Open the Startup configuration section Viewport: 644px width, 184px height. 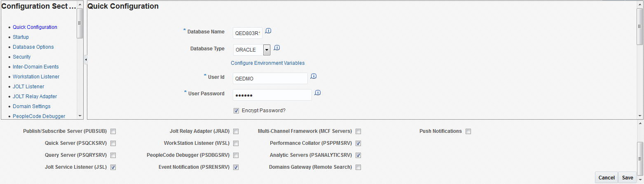tap(21, 37)
